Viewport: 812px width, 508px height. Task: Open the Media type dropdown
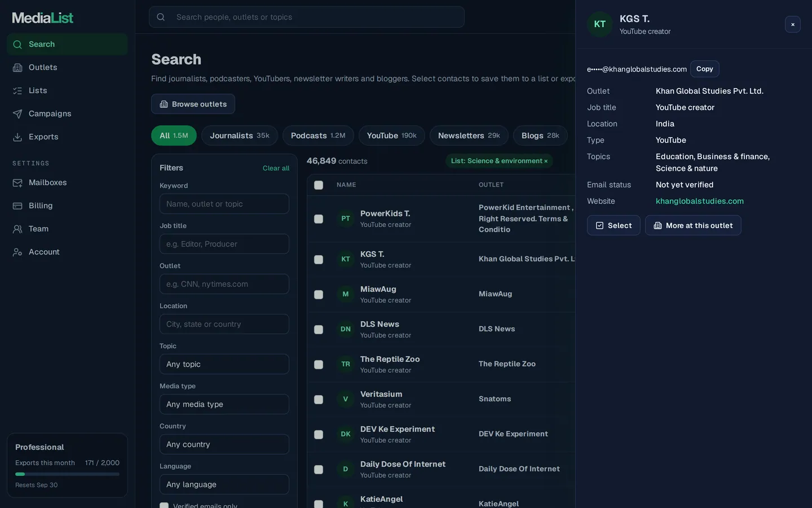click(224, 404)
